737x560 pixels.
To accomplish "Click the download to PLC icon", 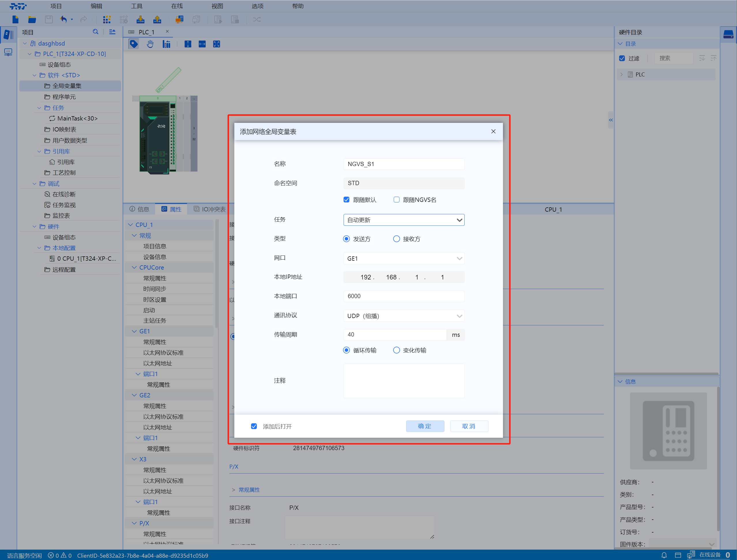I will [140, 20].
